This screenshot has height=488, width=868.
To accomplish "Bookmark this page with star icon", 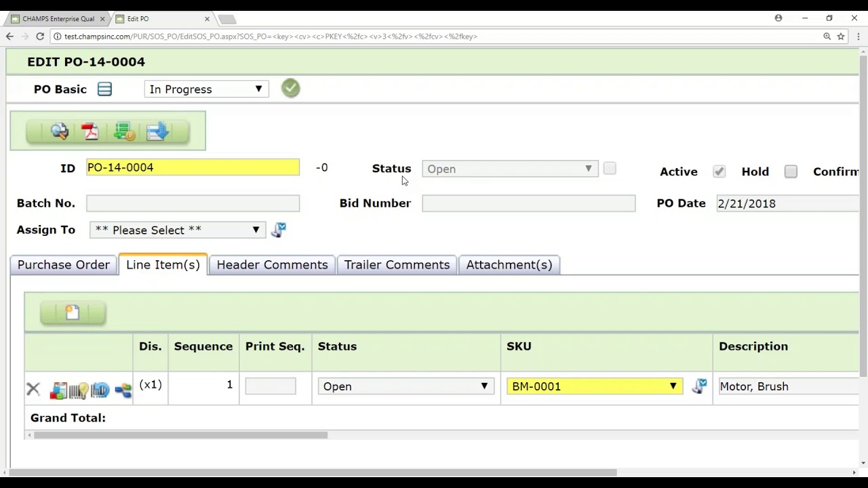I will tap(841, 37).
